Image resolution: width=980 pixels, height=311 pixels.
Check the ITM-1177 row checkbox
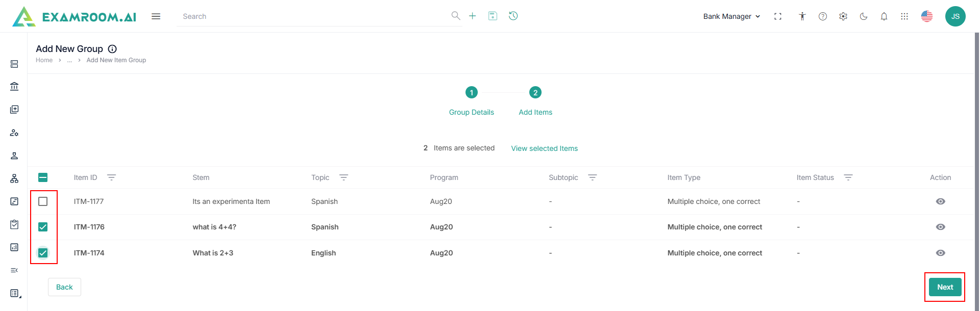(43, 201)
